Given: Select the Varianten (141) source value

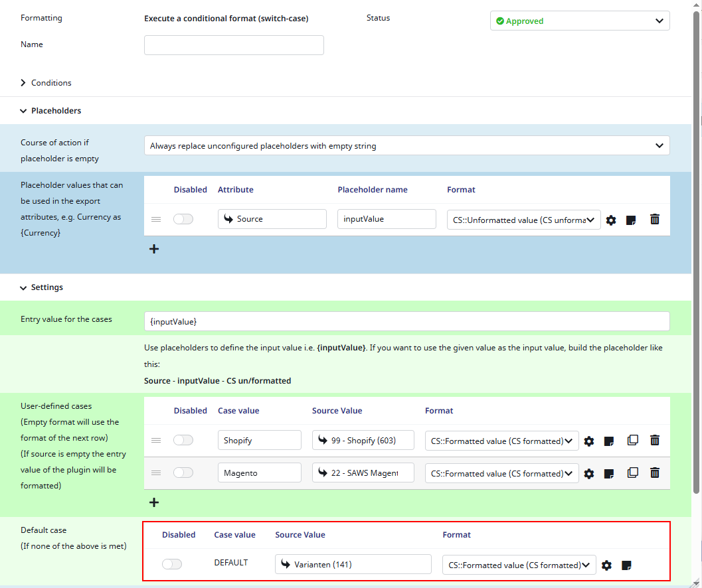Looking at the screenshot, I should [353, 564].
